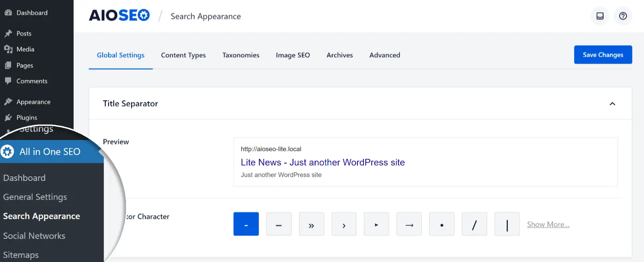The image size is (644, 262).
Task: Select the forward slash separator
Action: click(475, 224)
